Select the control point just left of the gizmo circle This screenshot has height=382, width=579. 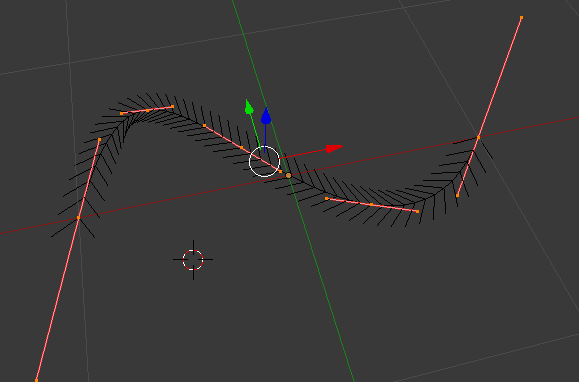pyautogui.click(x=241, y=148)
